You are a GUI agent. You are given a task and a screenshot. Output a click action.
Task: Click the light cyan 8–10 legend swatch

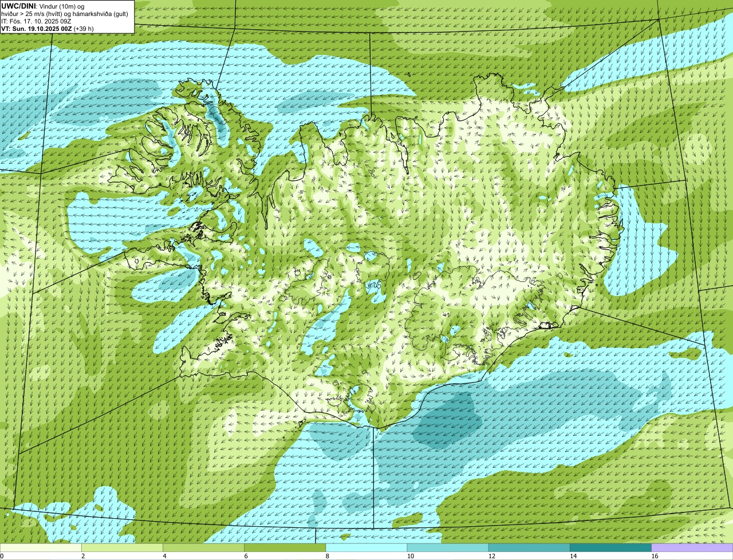coord(366,547)
